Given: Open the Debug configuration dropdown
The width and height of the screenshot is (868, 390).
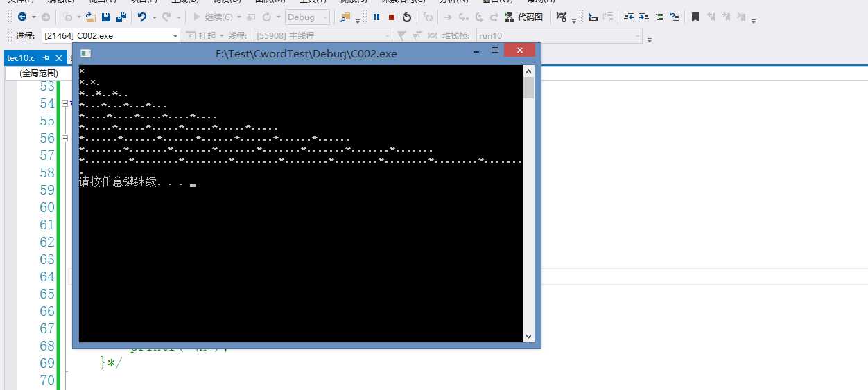Looking at the screenshot, I should pyautogui.click(x=307, y=17).
